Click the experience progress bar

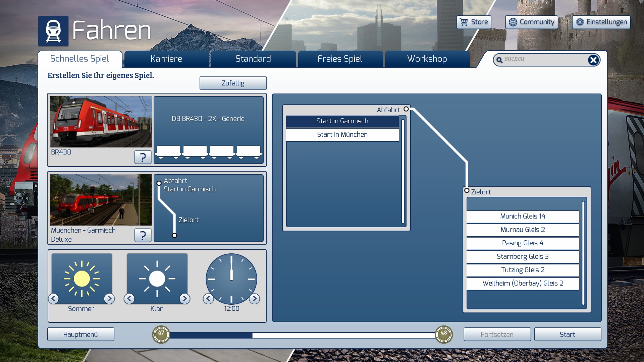pos(302,335)
